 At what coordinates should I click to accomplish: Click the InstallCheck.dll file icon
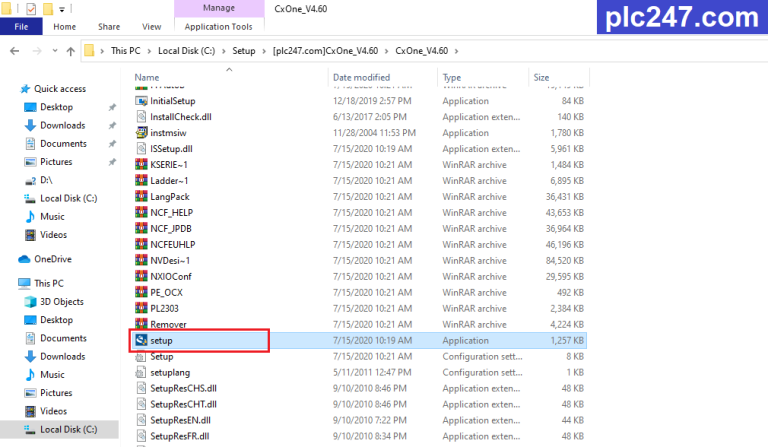[x=141, y=117]
